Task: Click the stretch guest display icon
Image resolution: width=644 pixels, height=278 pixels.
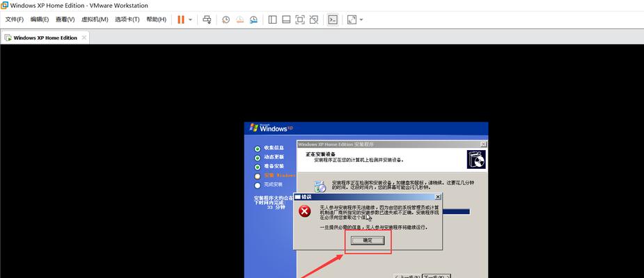Action: [x=352, y=19]
